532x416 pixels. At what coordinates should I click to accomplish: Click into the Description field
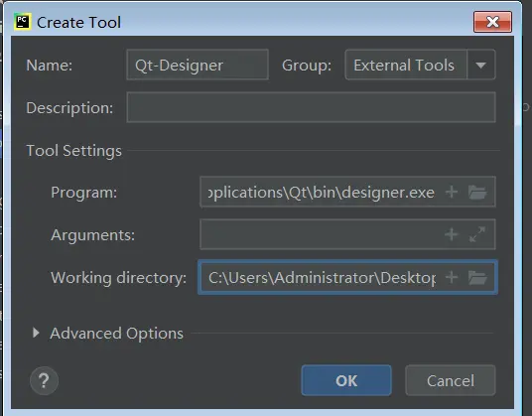(x=311, y=107)
